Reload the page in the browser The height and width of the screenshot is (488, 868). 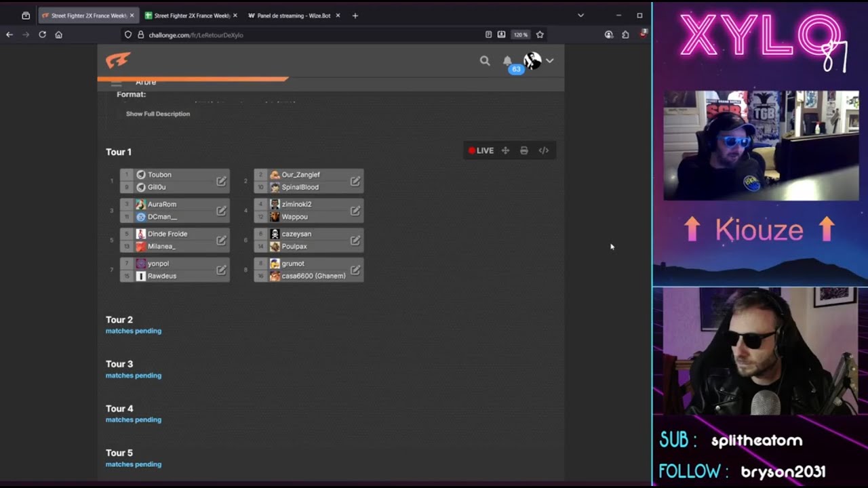click(x=42, y=35)
